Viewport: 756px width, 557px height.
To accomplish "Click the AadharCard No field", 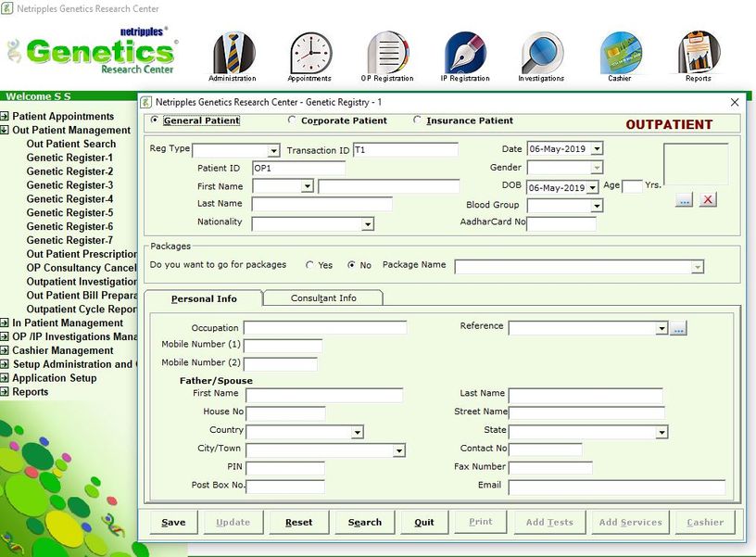I will pyautogui.click(x=561, y=223).
